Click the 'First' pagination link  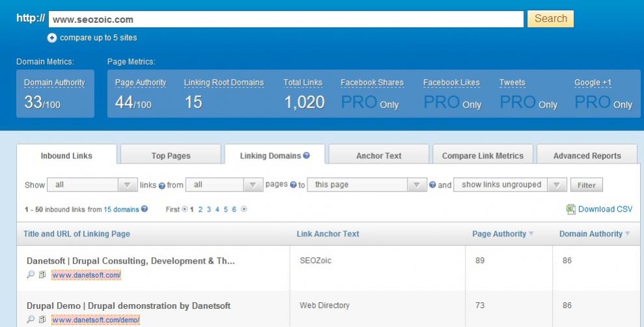[173, 209]
